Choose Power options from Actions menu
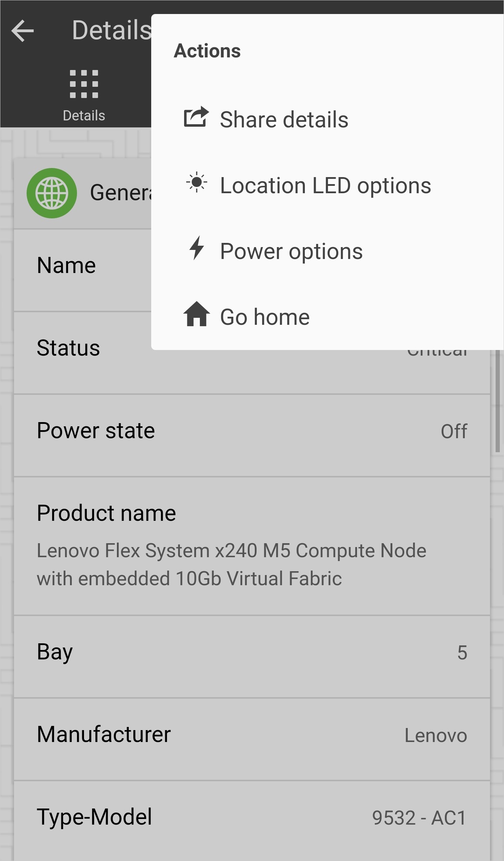 coord(291,251)
